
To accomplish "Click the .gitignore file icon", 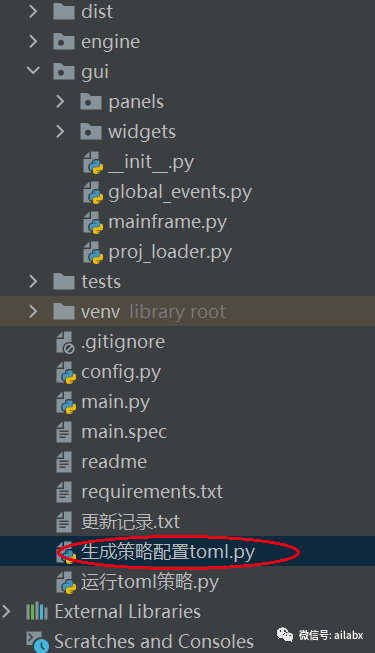I will tap(65, 342).
